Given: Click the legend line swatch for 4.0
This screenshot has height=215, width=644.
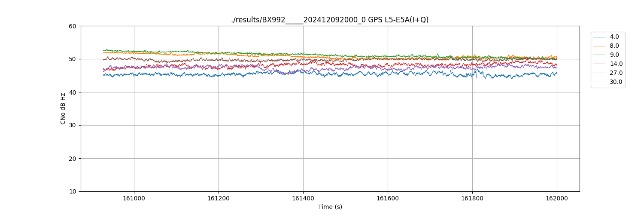Looking at the screenshot, I should point(599,37).
